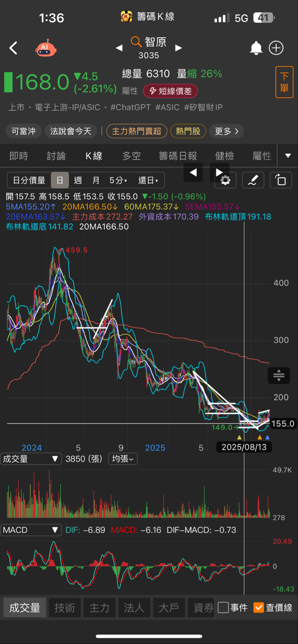Move crosshair to previous day
This screenshot has height=644, width=298.
click(193, 172)
